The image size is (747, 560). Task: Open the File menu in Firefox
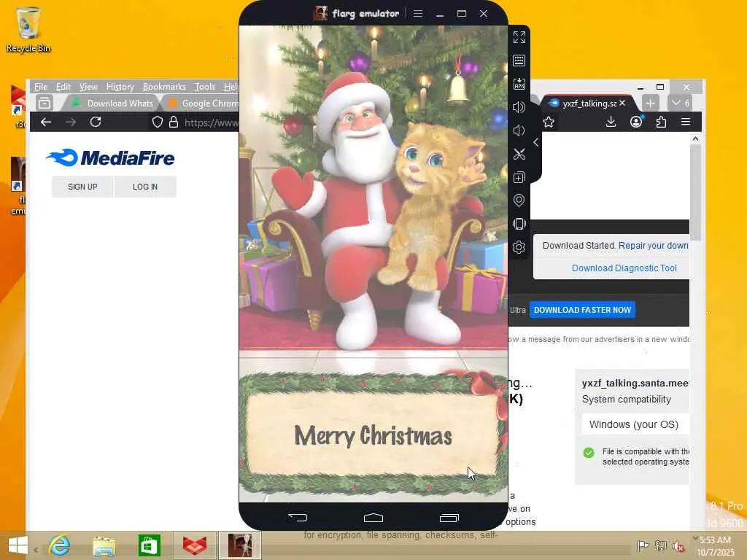(x=41, y=87)
